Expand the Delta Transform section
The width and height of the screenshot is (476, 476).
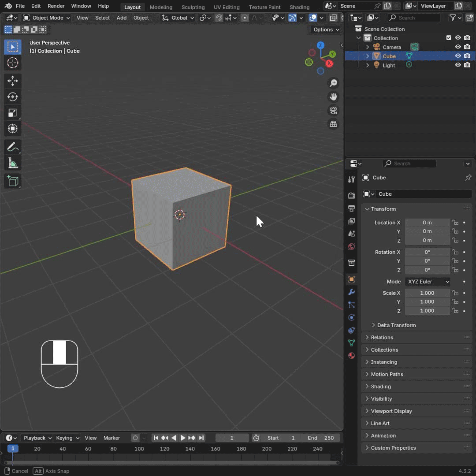[x=396, y=325]
